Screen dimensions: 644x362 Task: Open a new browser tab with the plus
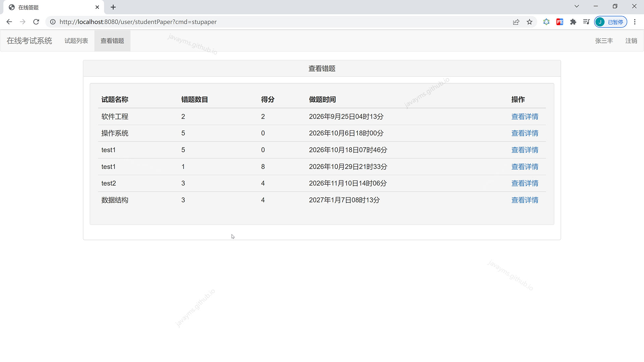(113, 7)
